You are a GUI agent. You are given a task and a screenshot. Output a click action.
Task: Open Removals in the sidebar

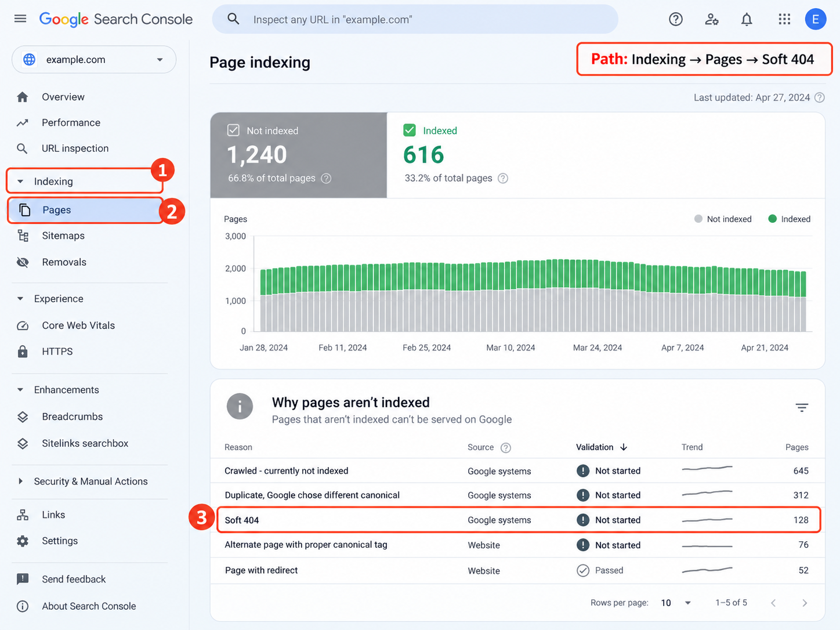click(64, 262)
